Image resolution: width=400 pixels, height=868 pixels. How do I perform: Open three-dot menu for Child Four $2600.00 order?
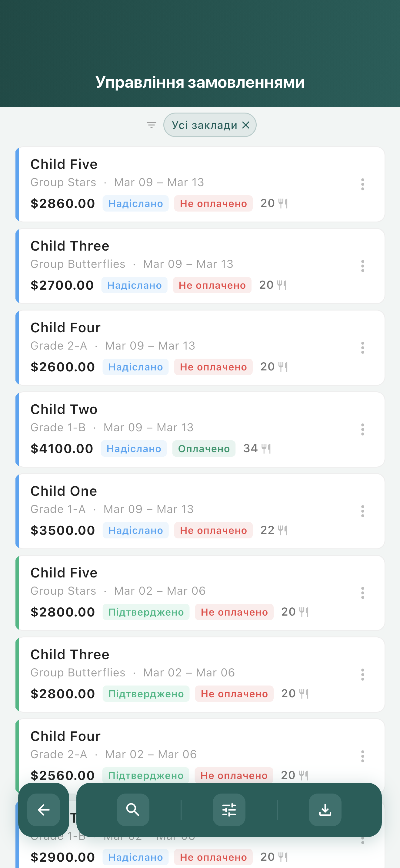[362, 348]
